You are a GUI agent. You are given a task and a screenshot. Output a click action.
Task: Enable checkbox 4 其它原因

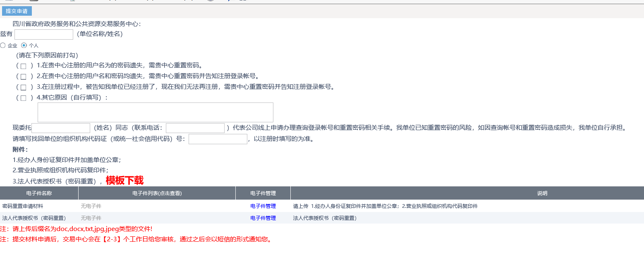click(24, 98)
